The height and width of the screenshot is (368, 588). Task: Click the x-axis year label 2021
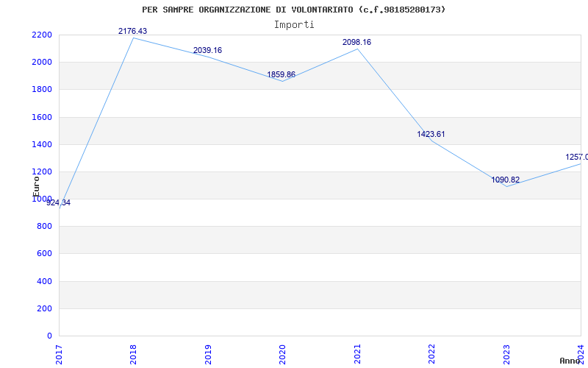(x=357, y=354)
